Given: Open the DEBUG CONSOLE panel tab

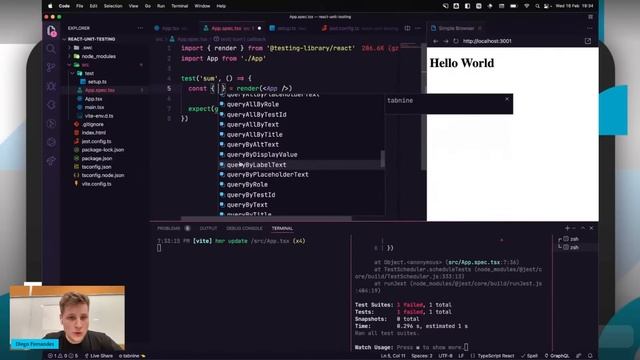Looking at the screenshot, I should click(244, 228).
